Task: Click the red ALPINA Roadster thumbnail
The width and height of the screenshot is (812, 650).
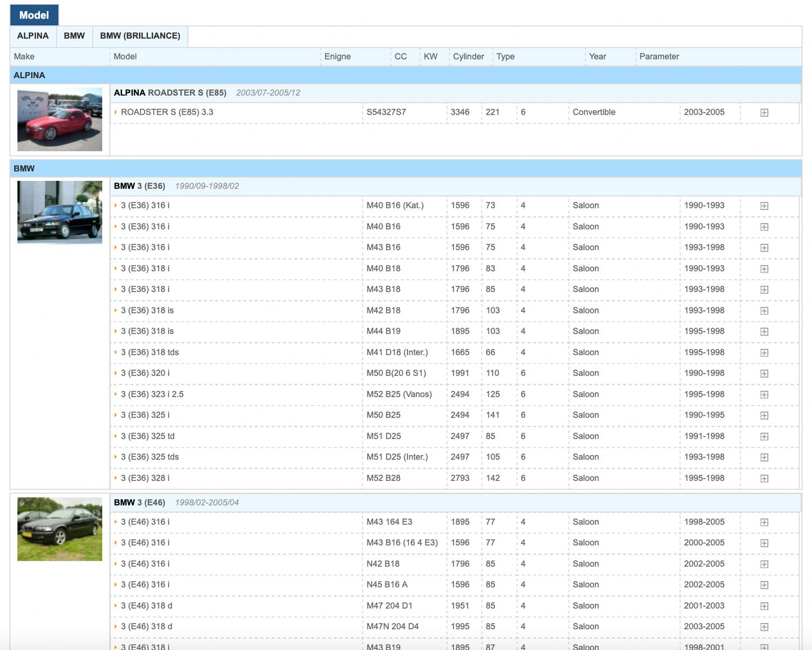Action: click(x=60, y=120)
